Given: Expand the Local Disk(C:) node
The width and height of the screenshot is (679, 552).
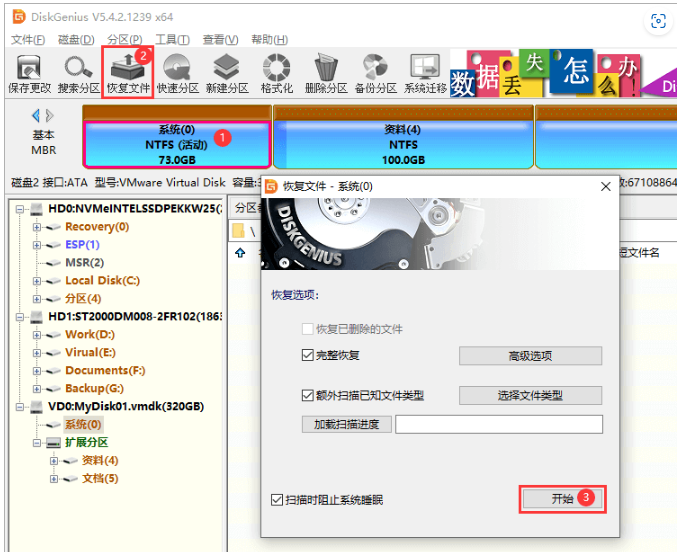Looking at the screenshot, I should point(37,281).
